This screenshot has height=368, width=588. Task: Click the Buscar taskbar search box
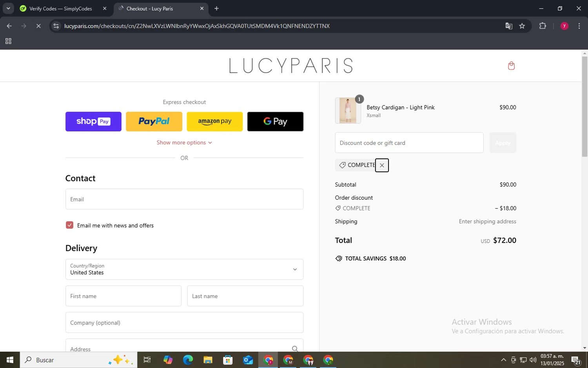[78, 360]
